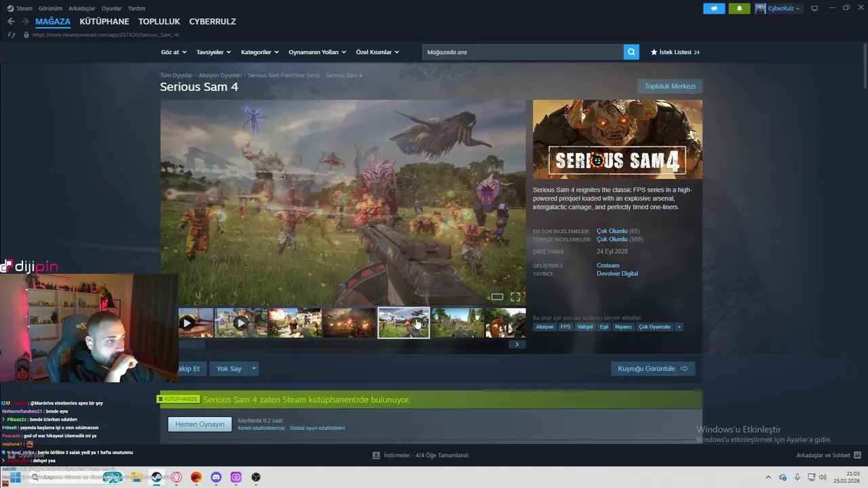This screenshot has height=488, width=868.
Task: Open Discord from the taskbar
Action: pyautogui.click(x=216, y=477)
